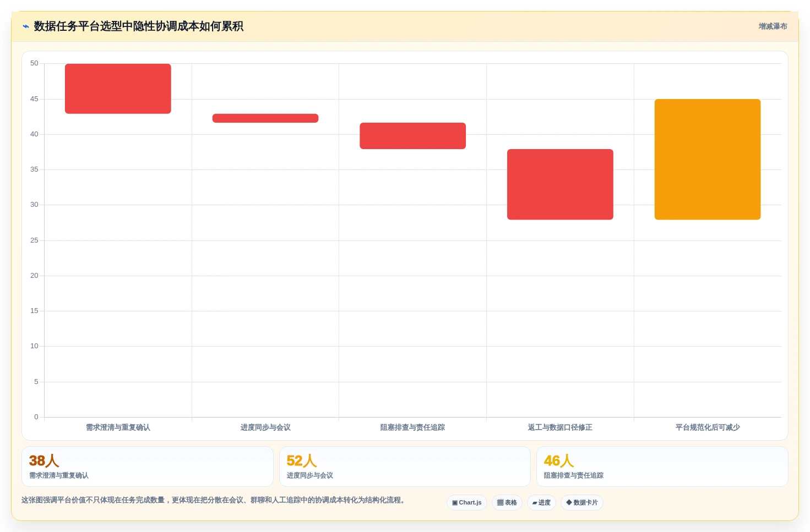This screenshot has height=532, width=810.
Task: Click the 表格 tag chip
Action: (507, 503)
